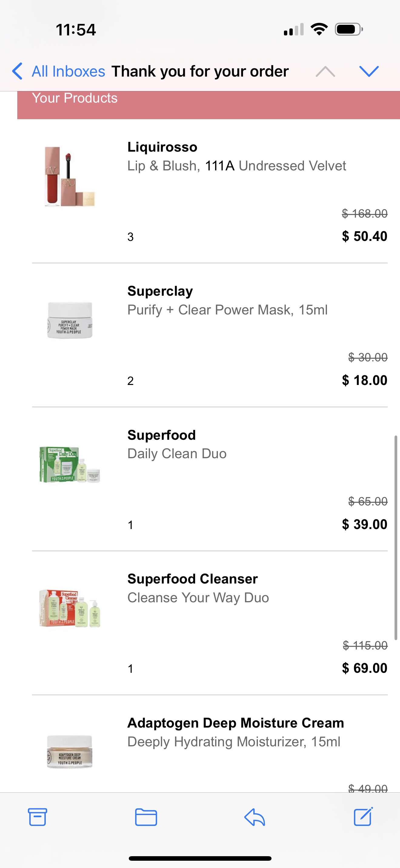
Task: Tap the Superfood Cleanser product title
Action: point(193,579)
